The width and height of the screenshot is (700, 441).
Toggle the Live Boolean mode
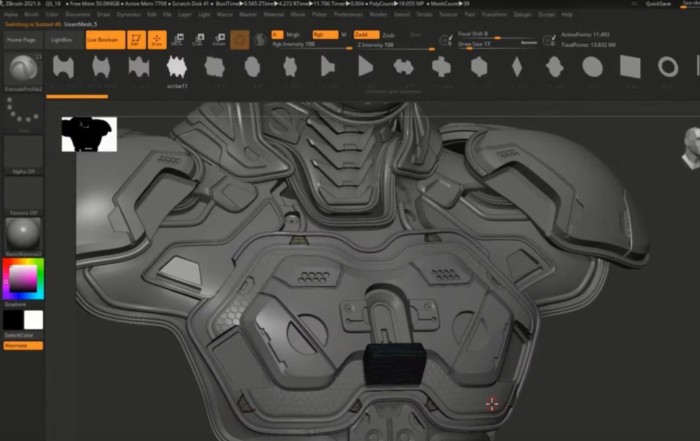pyautogui.click(x=100, y=39)
